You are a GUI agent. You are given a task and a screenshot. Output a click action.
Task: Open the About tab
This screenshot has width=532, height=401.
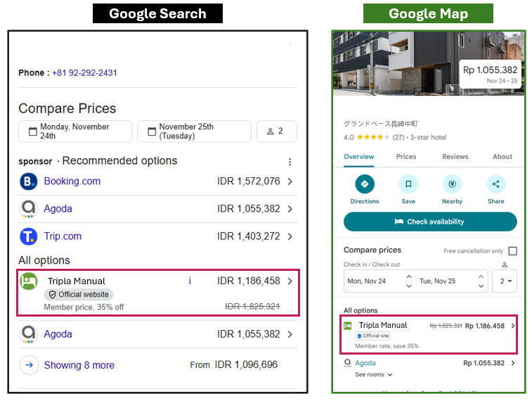point(502,157)
